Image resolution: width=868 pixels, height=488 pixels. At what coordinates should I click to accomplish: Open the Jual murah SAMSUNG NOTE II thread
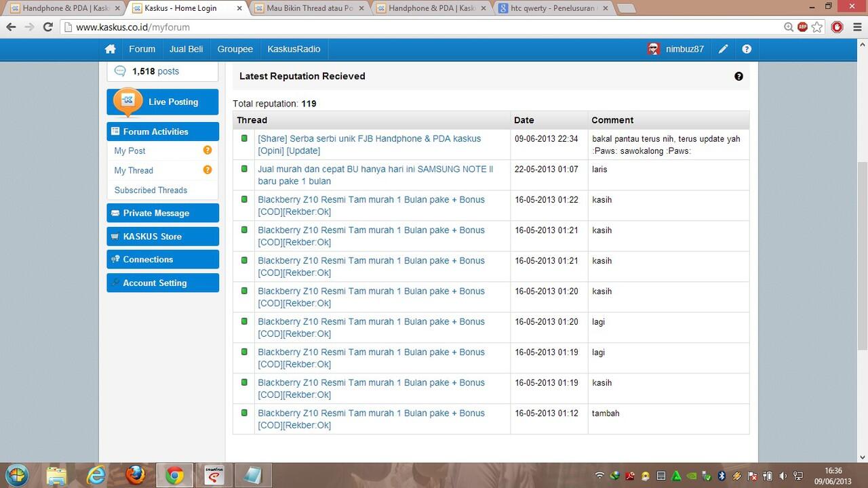pos(376,175)
